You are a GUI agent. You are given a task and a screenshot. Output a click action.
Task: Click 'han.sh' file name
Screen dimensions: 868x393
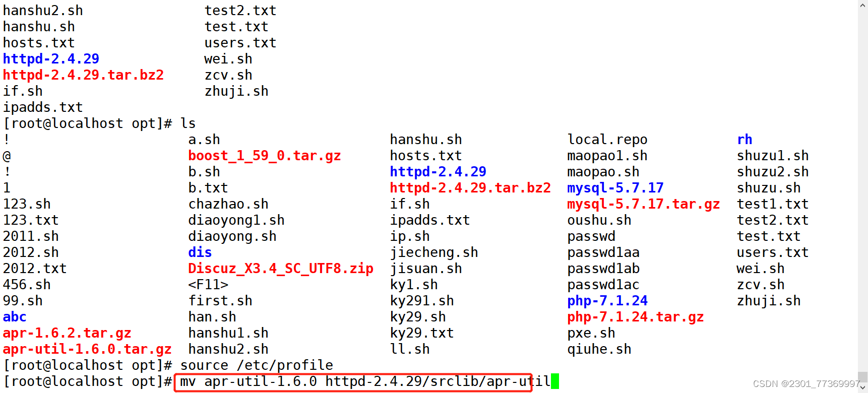coord(212,317)
